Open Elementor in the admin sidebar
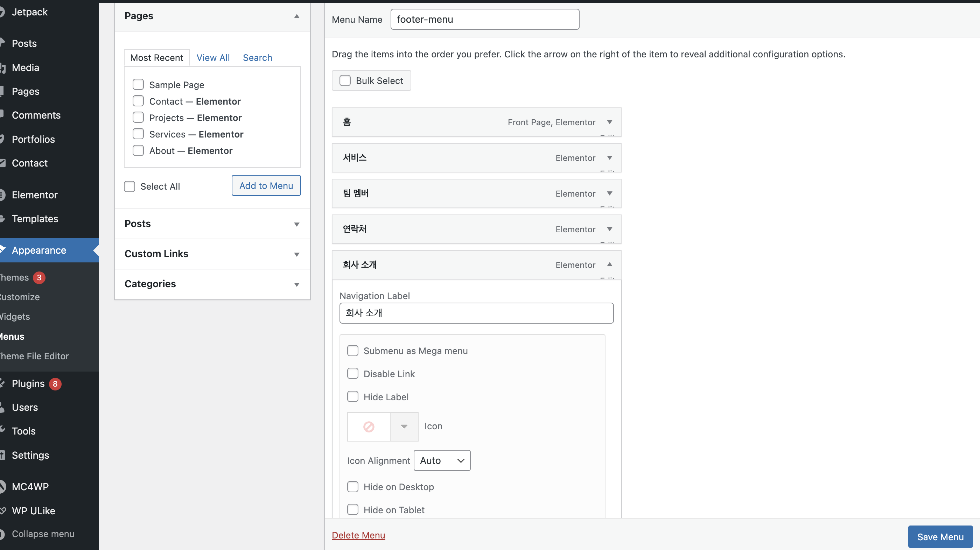This screenshot has width=980, height=550. (x=35, y=195)
